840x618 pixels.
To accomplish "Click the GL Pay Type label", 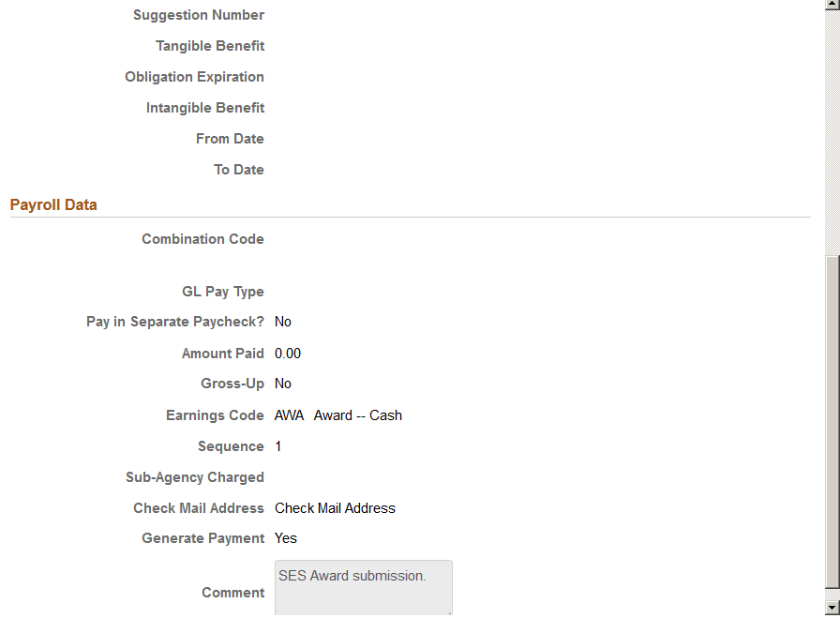I will click(x=223, y=291).
